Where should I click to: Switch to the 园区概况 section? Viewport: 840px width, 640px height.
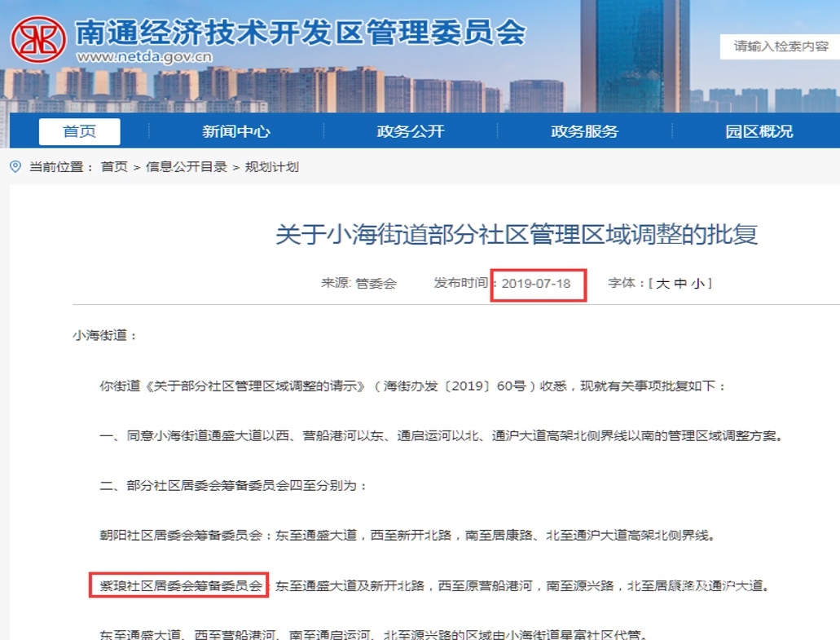click(x=759, y=131)
